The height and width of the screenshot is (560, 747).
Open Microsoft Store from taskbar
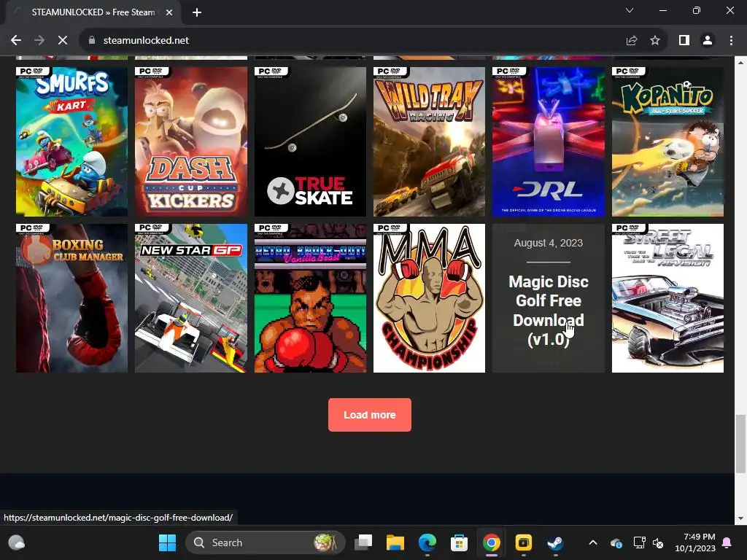tap(460, 542)
